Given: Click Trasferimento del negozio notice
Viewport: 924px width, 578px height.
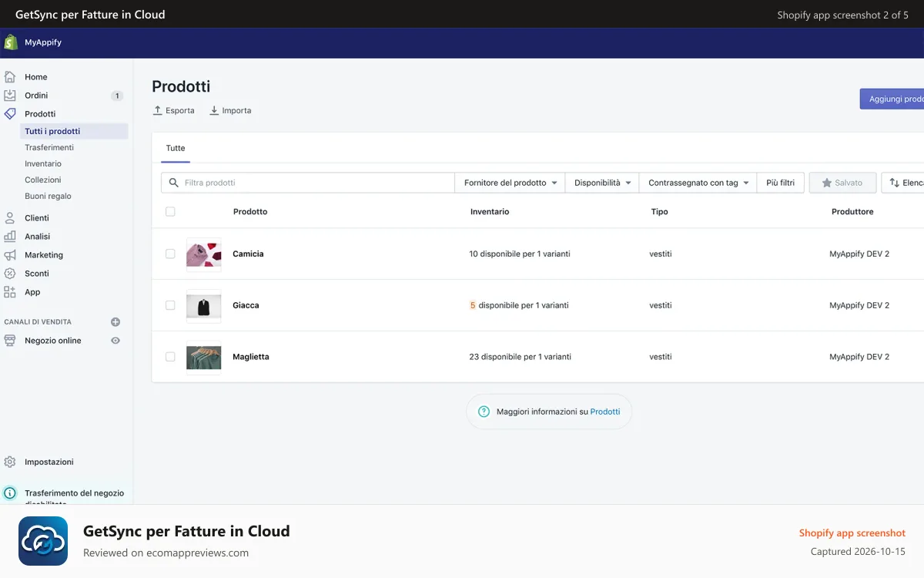Looking at the screenshot, I should (74, 498).
